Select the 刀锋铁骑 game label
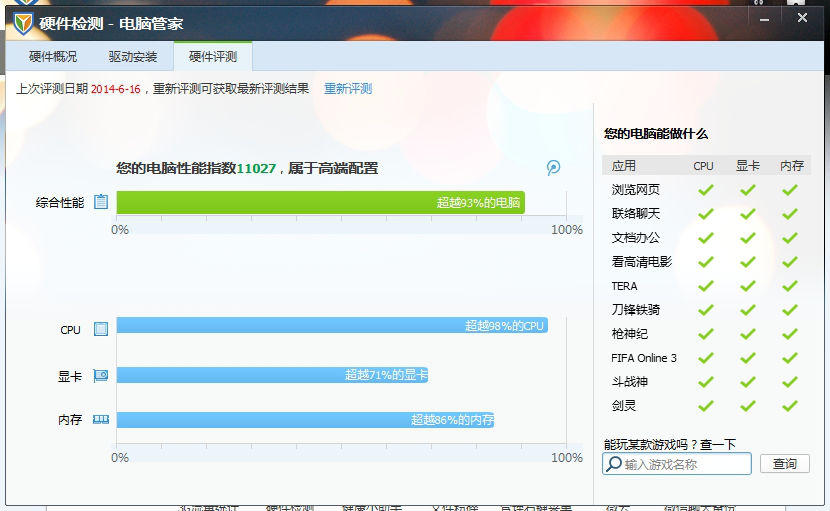This screenshot has width=830, height=511. point(636,310)
